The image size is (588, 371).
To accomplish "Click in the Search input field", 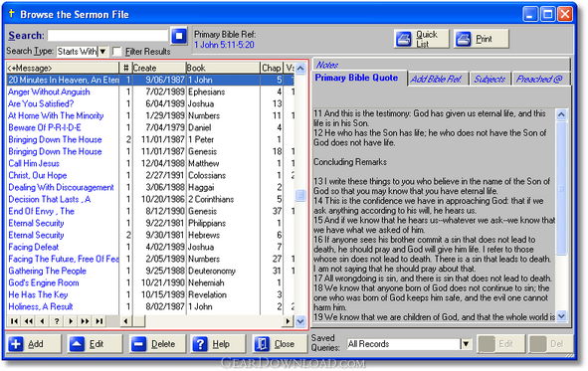I will [107, 36].
